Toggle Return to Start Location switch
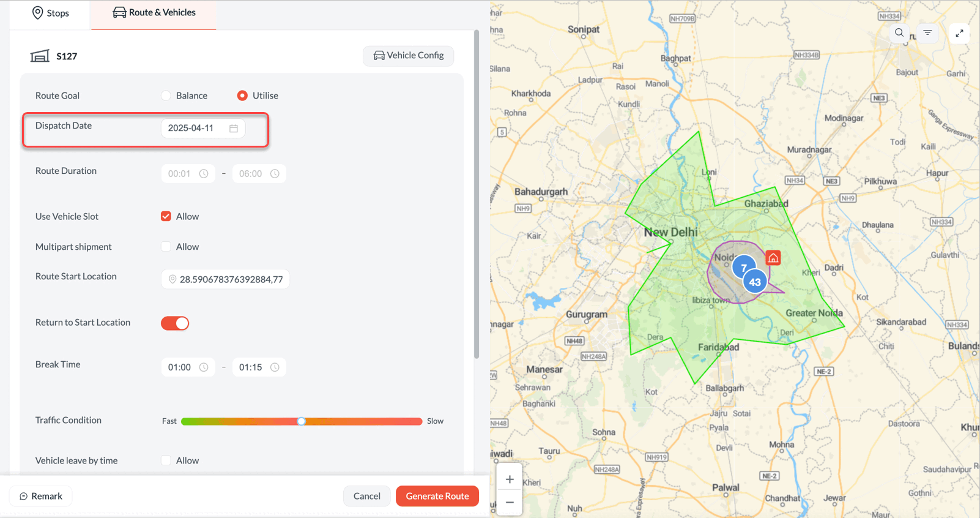 click(x=175, y=323)
